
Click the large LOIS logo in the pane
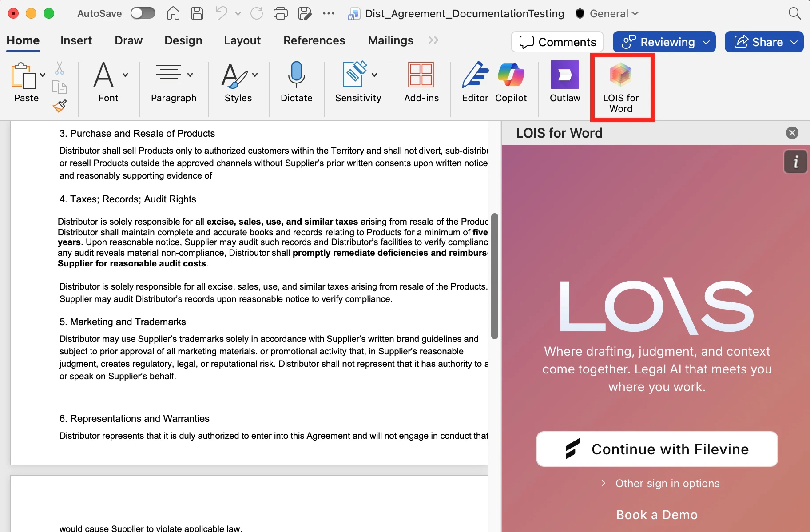point(657,306)
